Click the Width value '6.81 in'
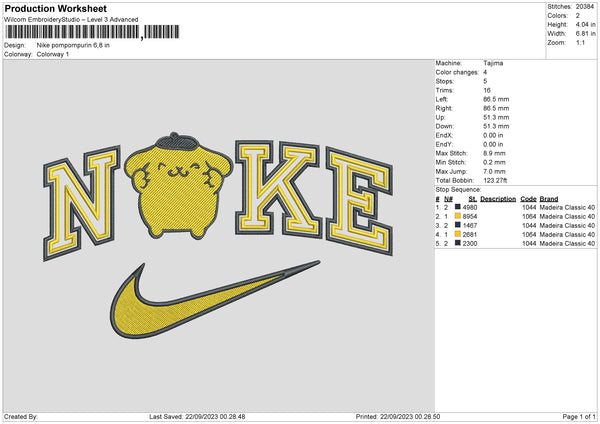The height and width of the screenshot is (424, 600). tap(585, 34)
